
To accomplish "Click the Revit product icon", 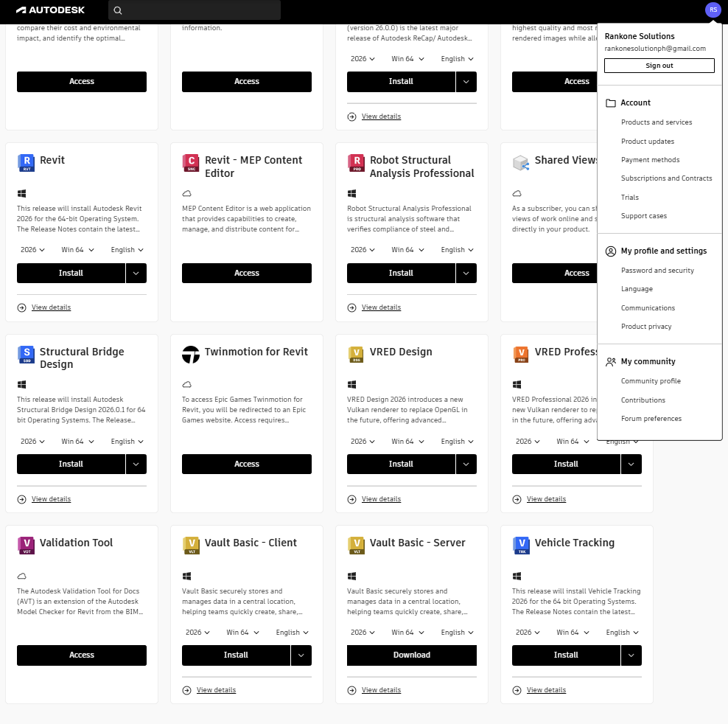I will tap(26, 163).
